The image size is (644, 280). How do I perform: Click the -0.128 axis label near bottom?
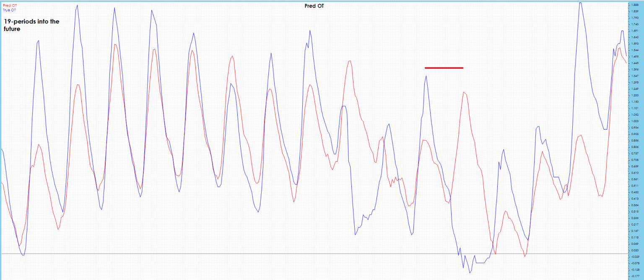click(636, 269)
